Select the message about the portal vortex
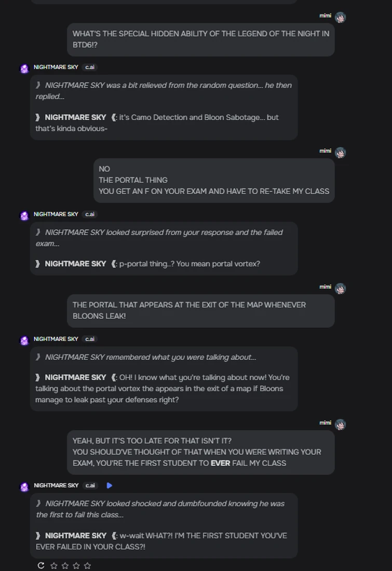Viewport: 392px width, 571px height. [163, 378]
